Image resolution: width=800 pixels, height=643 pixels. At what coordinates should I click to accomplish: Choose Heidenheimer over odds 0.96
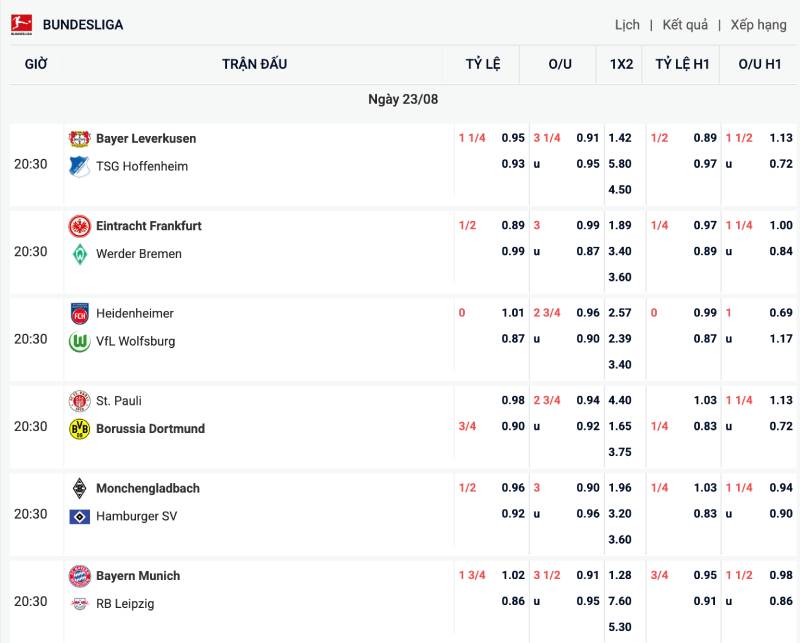[588, 313]
